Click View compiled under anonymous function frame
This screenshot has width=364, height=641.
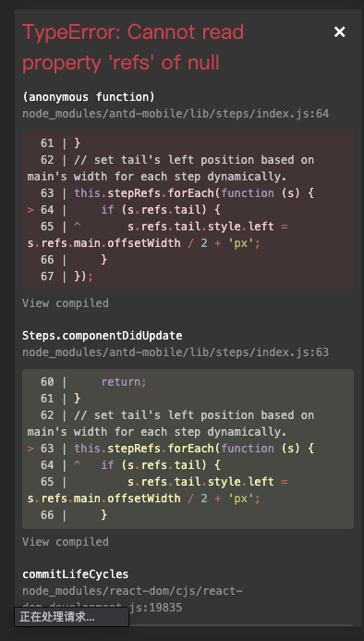point(66,303)
